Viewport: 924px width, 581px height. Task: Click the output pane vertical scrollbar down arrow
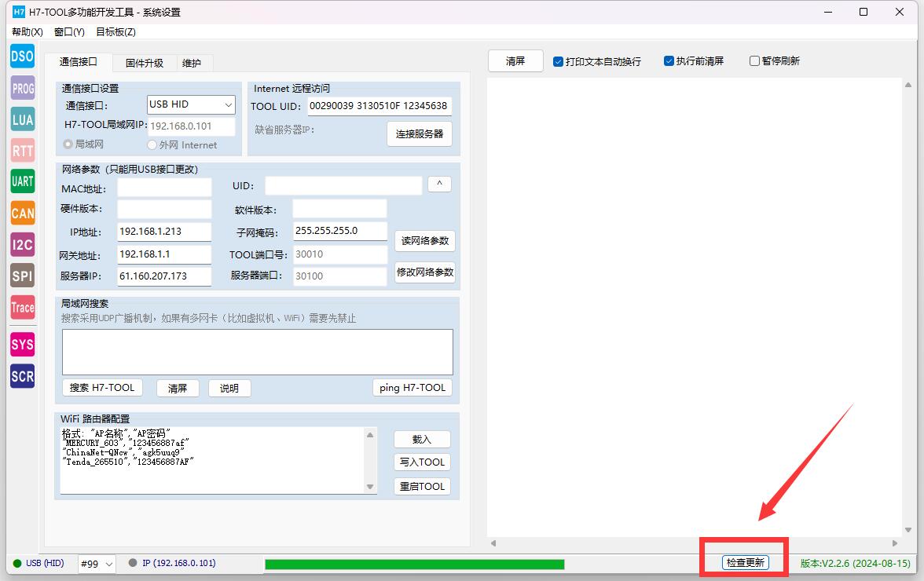pyautogui.click(x=908, y=530)
